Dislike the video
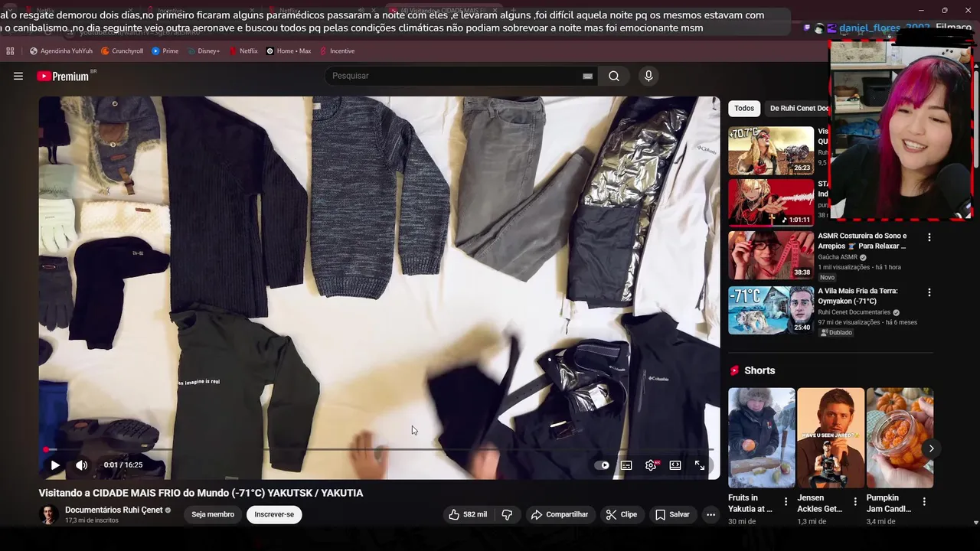This screenshot has width=980, height=551. 507,514
